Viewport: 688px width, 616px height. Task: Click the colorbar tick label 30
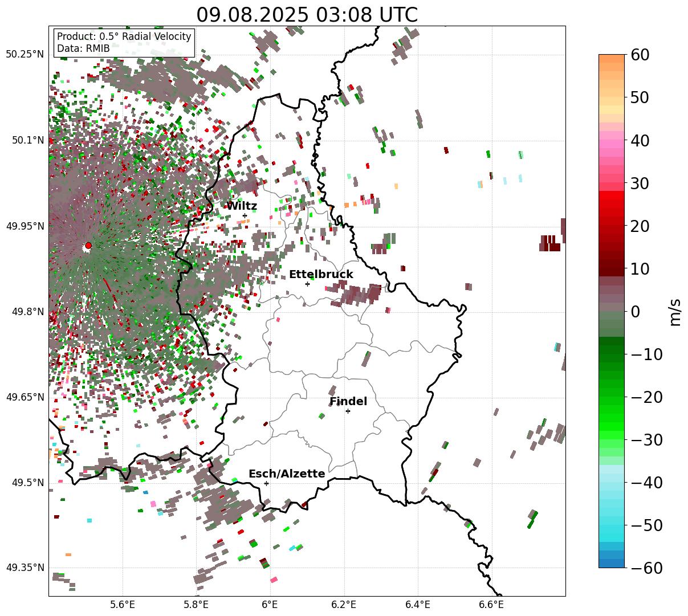tap(640, 183)
